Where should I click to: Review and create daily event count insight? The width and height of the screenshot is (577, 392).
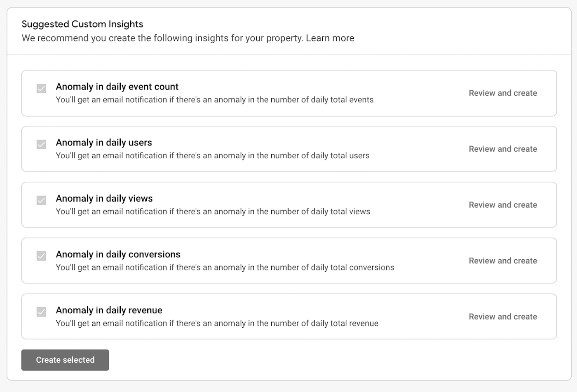(503, 93)
